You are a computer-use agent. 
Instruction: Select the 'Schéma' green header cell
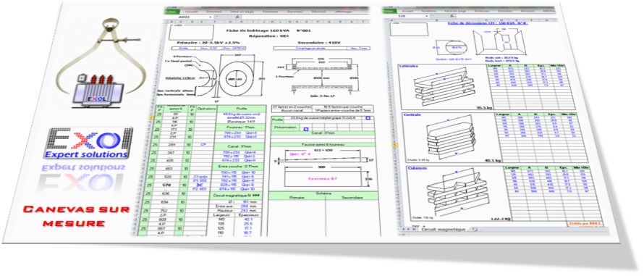323,193
